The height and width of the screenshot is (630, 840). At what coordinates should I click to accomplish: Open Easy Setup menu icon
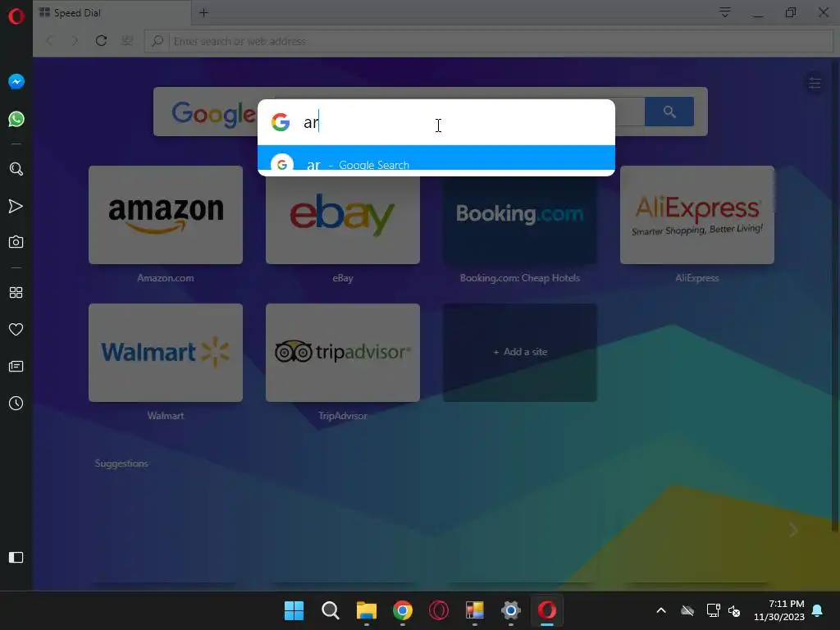(815, 83)
